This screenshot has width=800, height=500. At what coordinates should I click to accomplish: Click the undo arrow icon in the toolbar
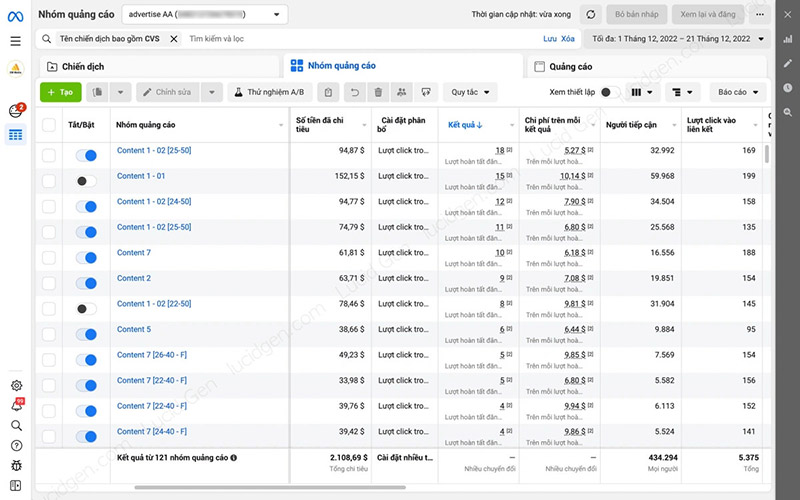click(x=354, y=92)
